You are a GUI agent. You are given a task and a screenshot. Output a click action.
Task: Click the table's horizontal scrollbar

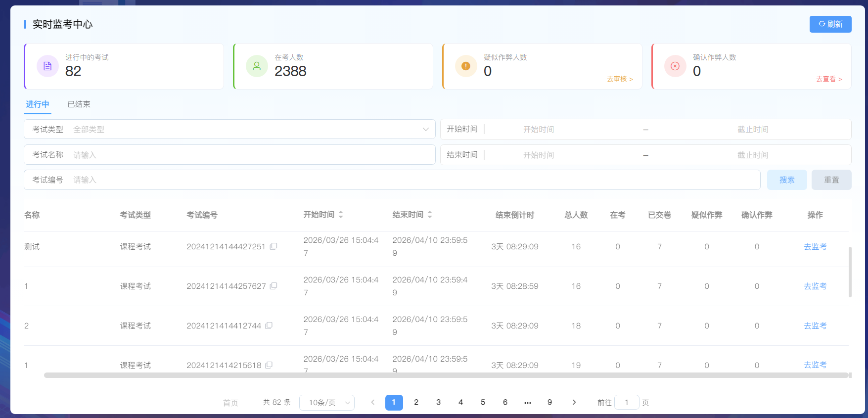point(446,375)
